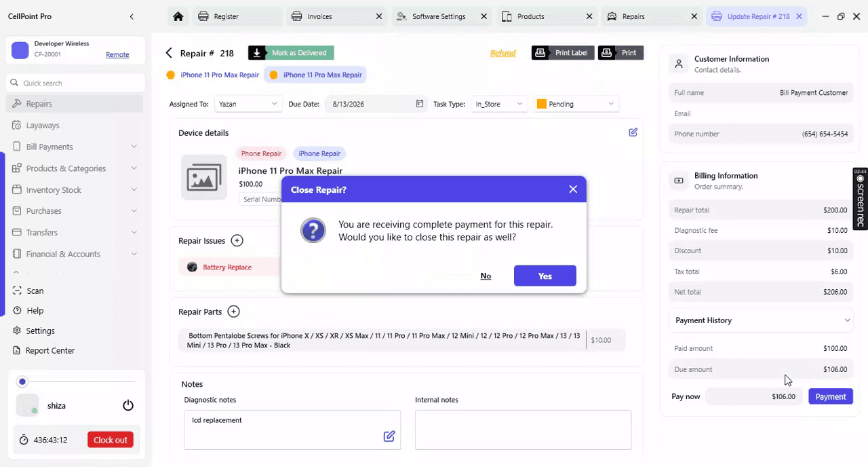Expand Purchases menu
This screenshot has height=467, width=868.
[x=134, y=211]
